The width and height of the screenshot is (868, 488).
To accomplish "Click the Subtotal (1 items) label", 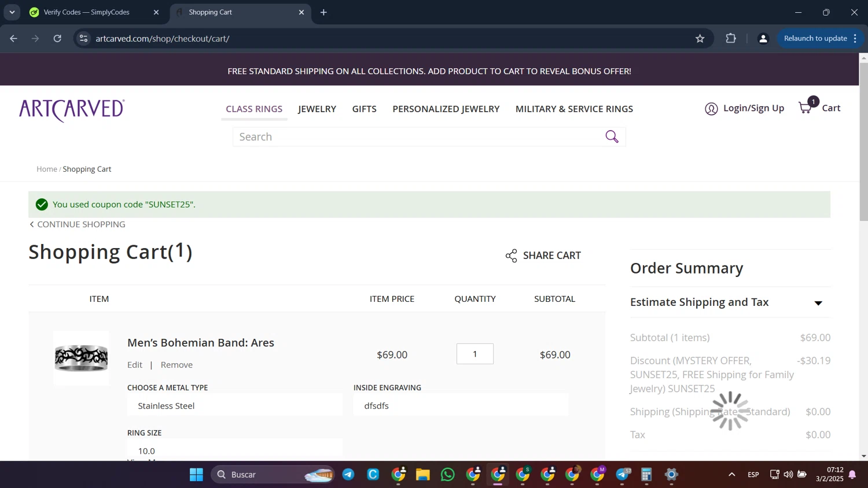I will point(670,338).
